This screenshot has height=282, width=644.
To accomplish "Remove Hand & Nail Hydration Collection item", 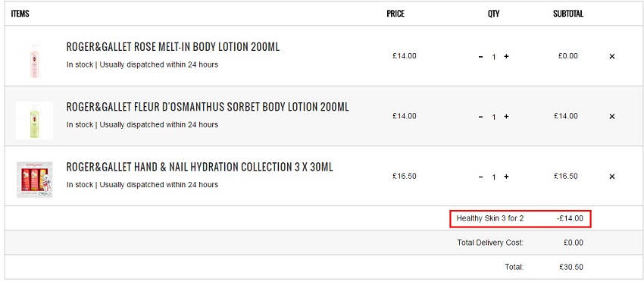I will point(612,177).
